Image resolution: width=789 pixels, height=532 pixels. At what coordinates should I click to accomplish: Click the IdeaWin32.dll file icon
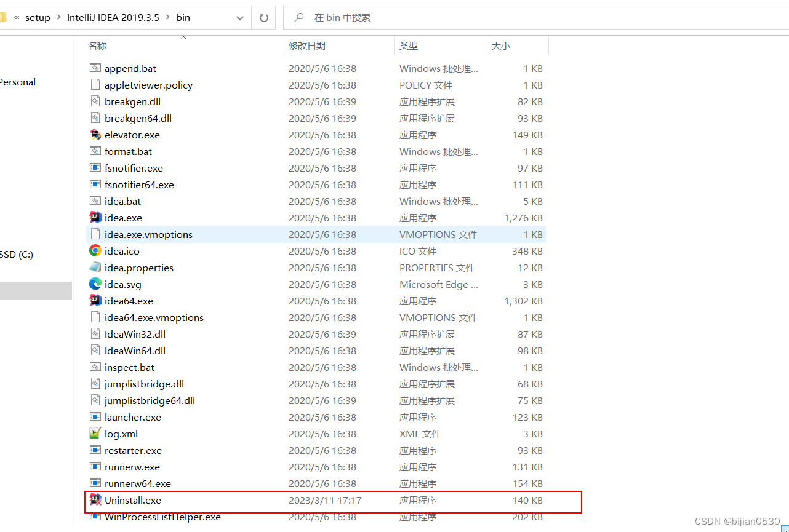[x=95, y=334]
